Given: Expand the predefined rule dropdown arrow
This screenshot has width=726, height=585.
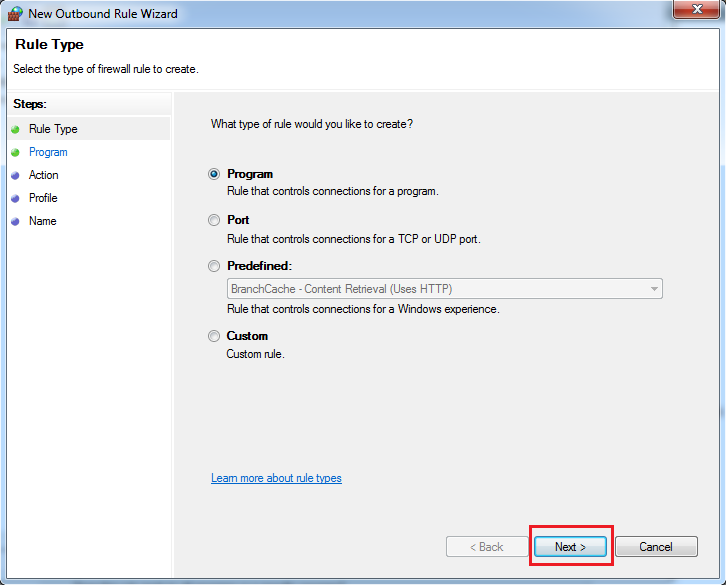Looking at the screenshot, I should pos(654,289).
